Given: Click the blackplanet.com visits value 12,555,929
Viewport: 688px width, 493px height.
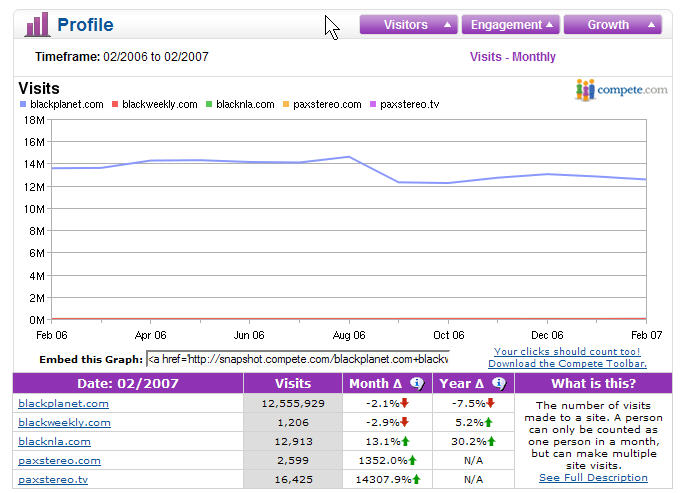Looking at the screenshot, I should pos(293,404).
